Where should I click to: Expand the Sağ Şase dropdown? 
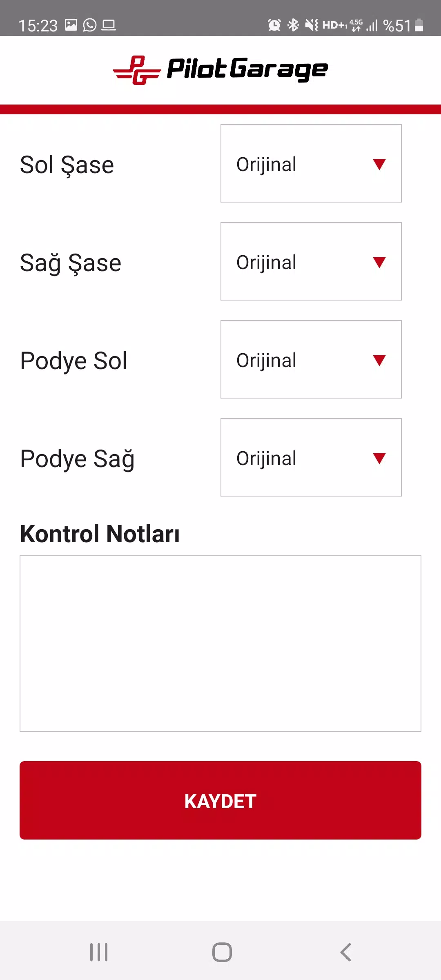tap(311, 262)
